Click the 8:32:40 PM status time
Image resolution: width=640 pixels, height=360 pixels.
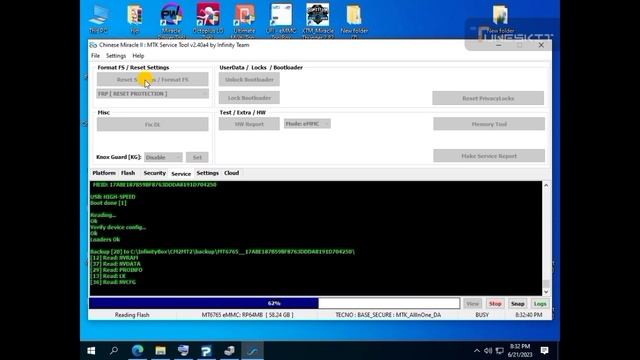click(529, 315)
